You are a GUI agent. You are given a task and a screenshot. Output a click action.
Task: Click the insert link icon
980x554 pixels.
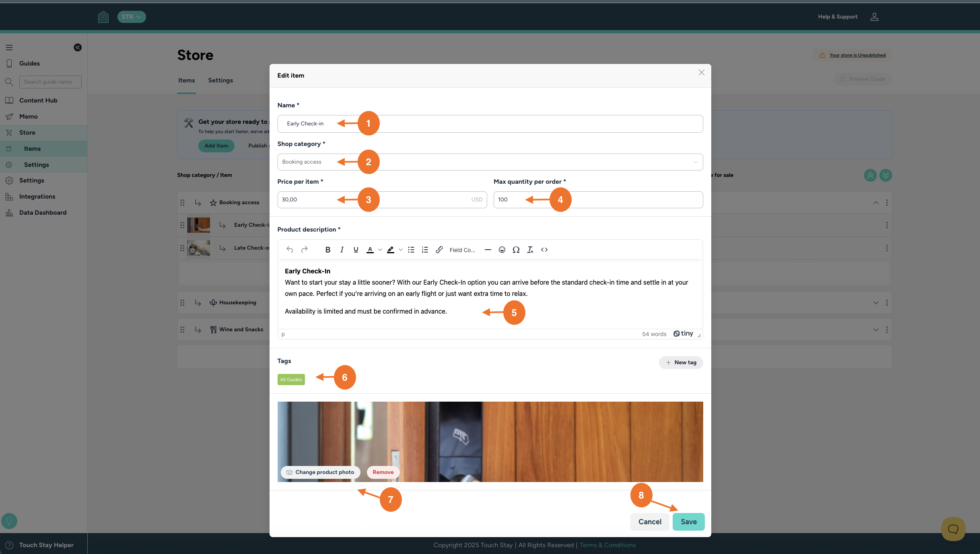[439, 250]
